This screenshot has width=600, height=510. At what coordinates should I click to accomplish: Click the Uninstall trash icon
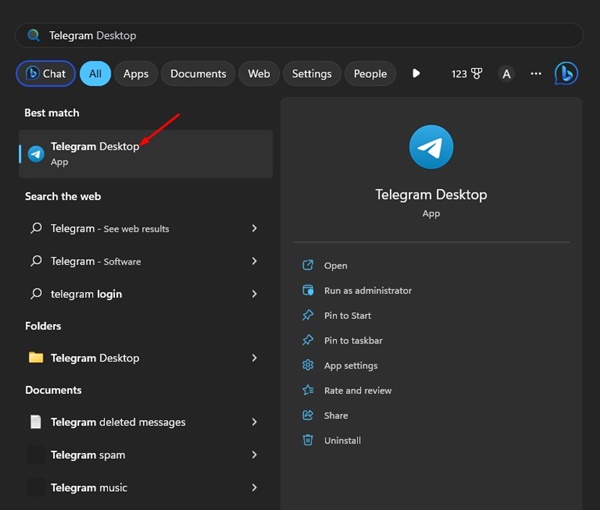tap(308, 440)
